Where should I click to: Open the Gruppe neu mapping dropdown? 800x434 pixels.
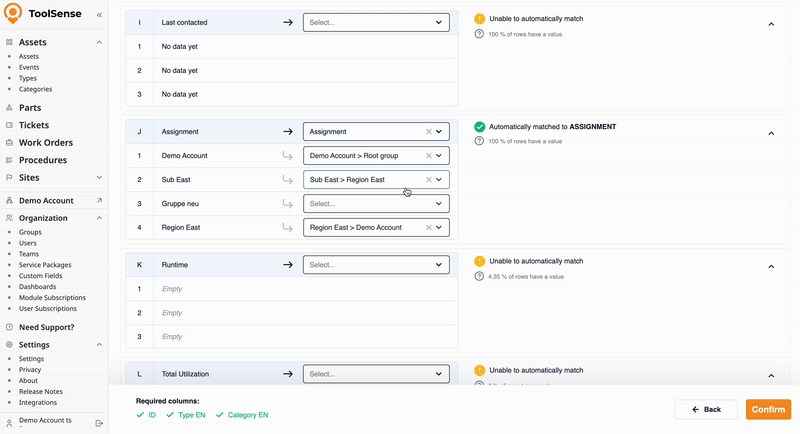[376, 204]
